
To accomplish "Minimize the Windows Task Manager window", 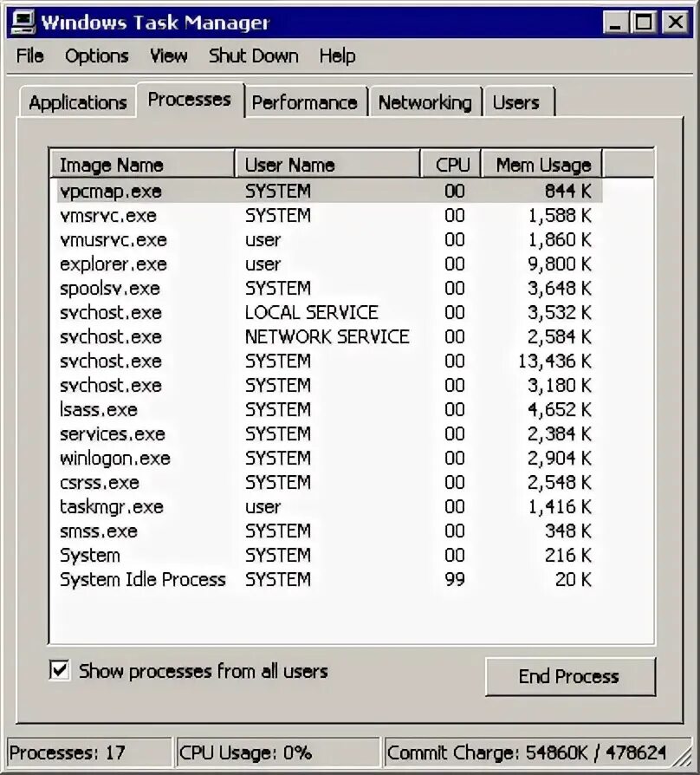I will point(615,23).
